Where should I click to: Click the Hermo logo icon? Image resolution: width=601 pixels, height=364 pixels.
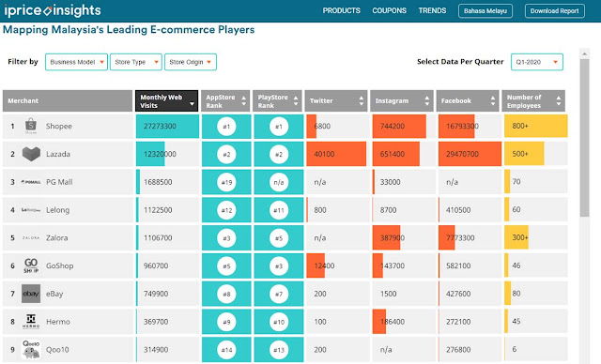pyautogui.click(x=31, y=322)
